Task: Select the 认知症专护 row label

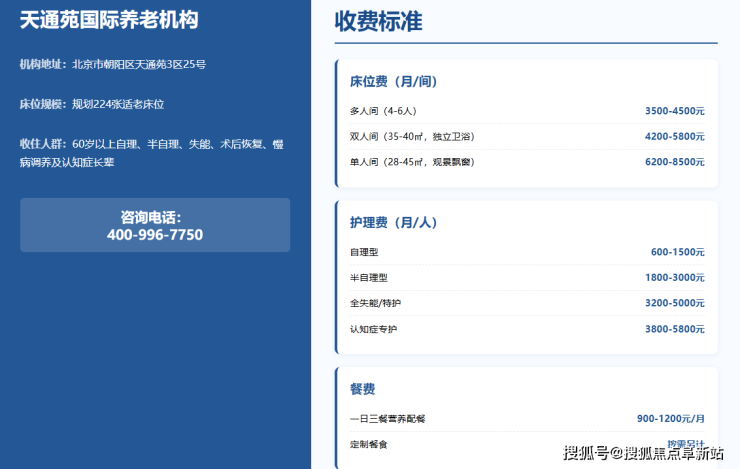Action: pos(373,329)
